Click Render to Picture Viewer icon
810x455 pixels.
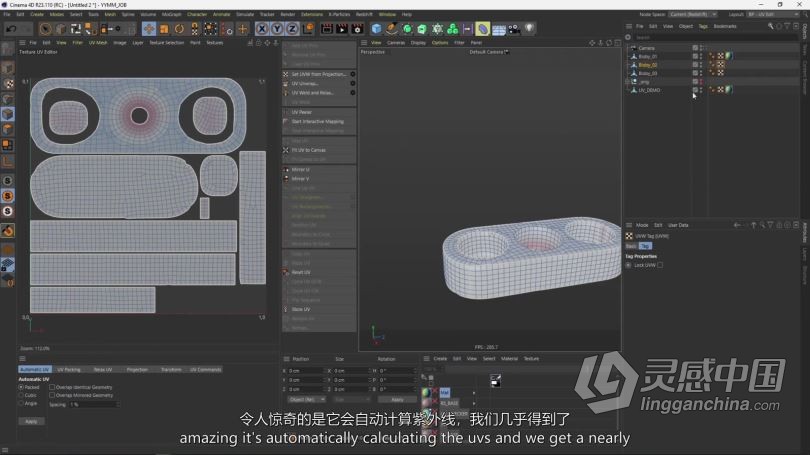pyautogui.click(x=342, y=29)
